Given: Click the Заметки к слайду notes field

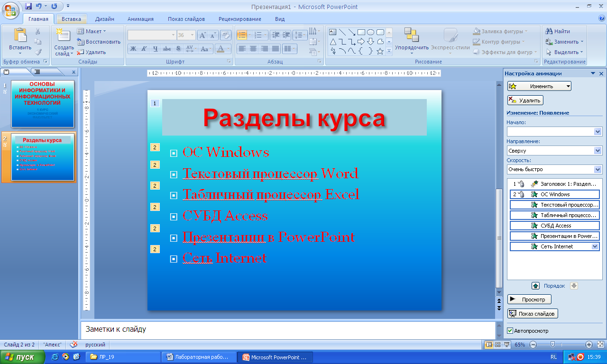Looking at the screenshot, I should [x=287, y=329].
